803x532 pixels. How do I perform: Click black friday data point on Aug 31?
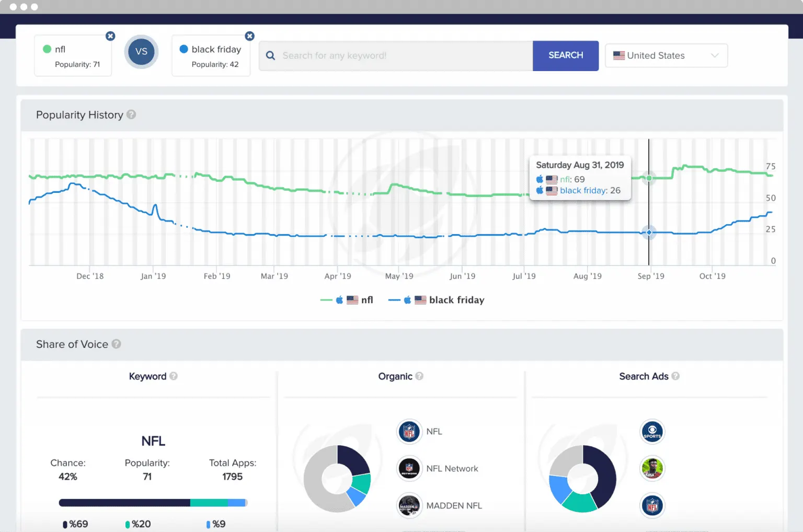pyautogui.click(x=649, y=232)
